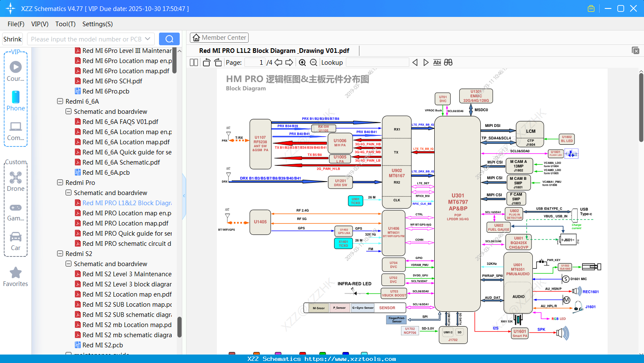This screenshot has width=644, height=363.
Task: Open Red MI 6_6A.pcb board file
Action: [x=106, y=173]
